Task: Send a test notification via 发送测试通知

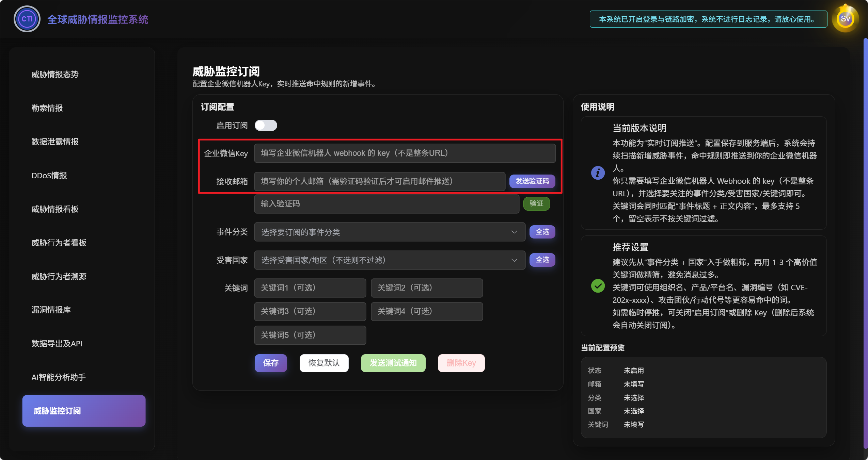Action: (x=392, y=363)
